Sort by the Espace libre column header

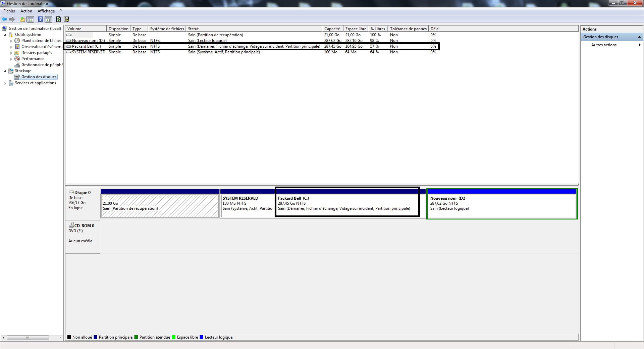coord(356,29)
